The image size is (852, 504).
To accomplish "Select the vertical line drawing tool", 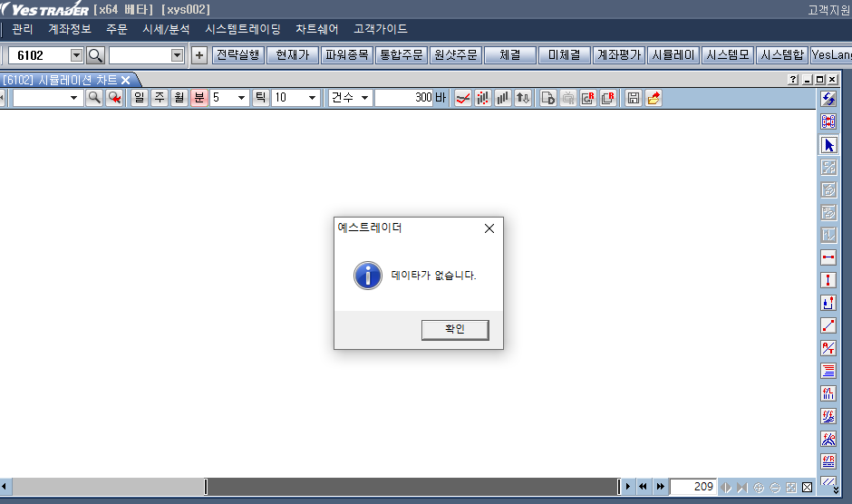I will coord(828,281).
